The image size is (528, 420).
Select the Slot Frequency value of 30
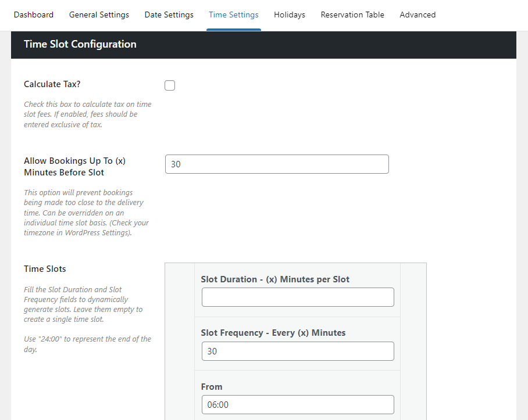click(297, 351)
